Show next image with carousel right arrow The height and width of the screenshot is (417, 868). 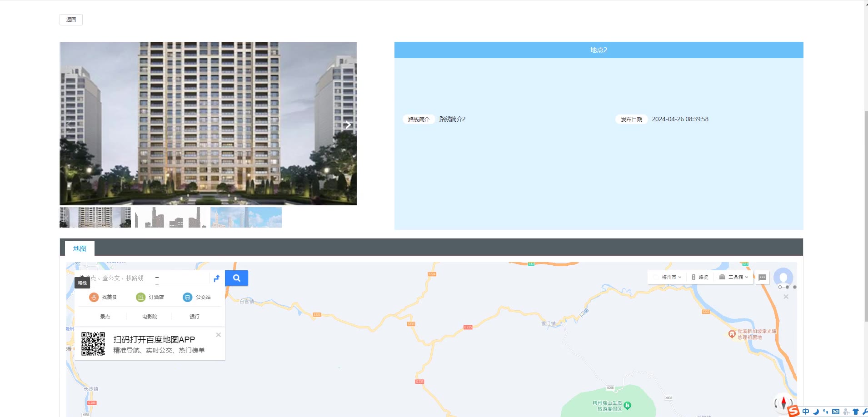pyautogui.click(x=348, y=124)
